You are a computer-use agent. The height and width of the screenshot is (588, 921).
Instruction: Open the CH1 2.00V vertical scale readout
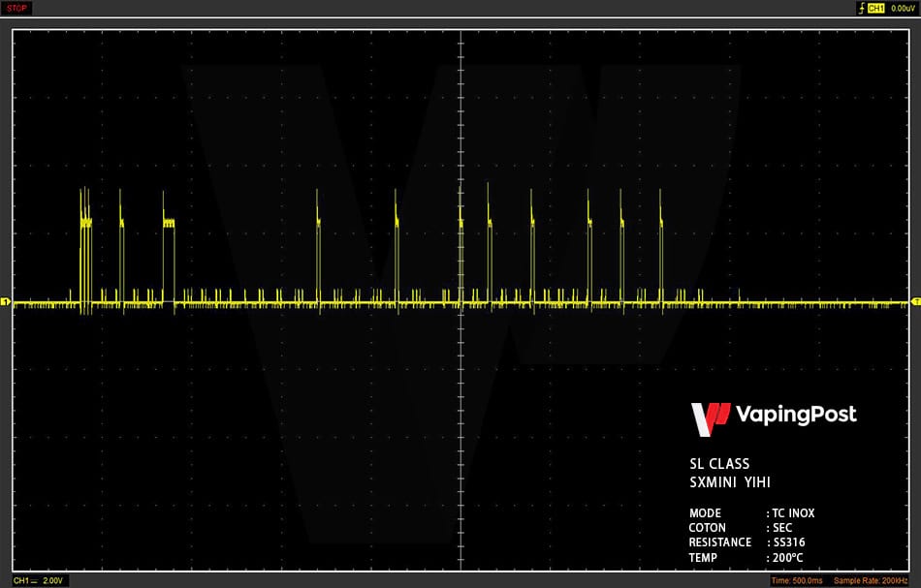pos(38,580)
